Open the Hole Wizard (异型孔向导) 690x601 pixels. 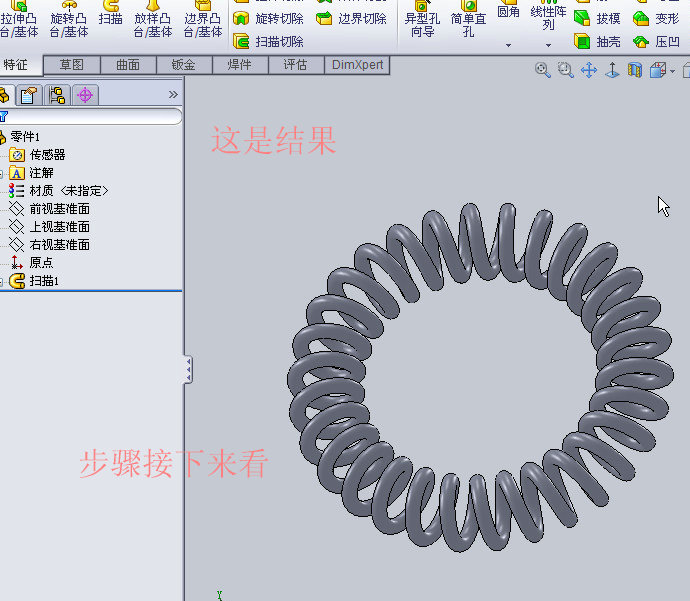coord(422,19)
